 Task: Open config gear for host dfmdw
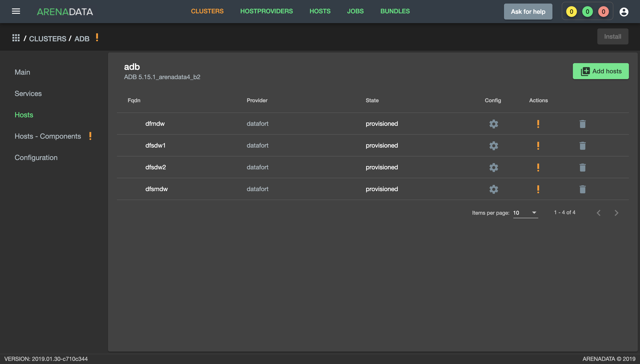pyautogui.click(x=494, y=124)
